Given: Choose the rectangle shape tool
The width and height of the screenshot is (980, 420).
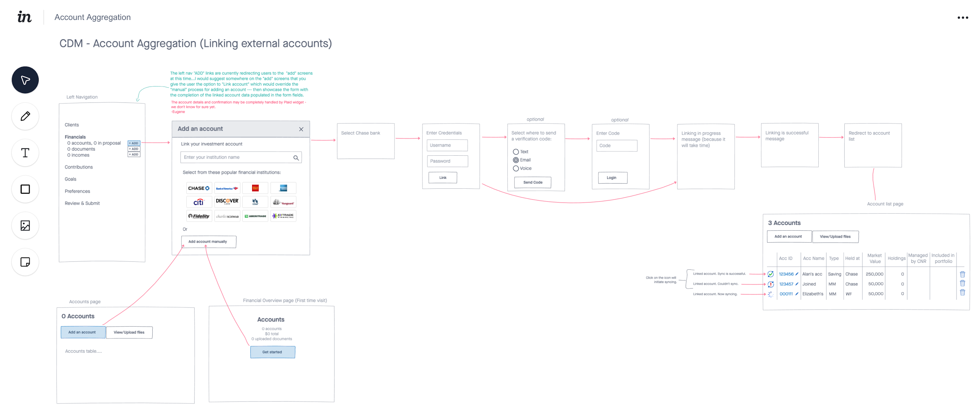Looking at the screenshot, I should click(x=25, y=189).
